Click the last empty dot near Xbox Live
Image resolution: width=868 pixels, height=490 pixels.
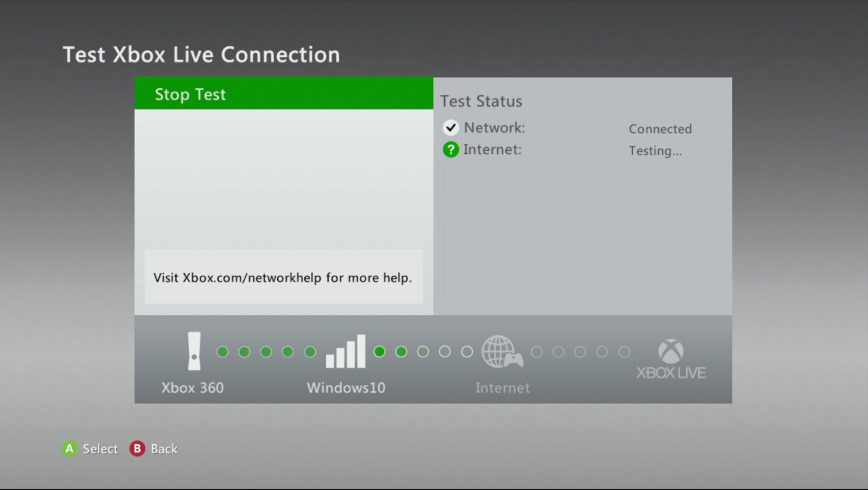624,352
